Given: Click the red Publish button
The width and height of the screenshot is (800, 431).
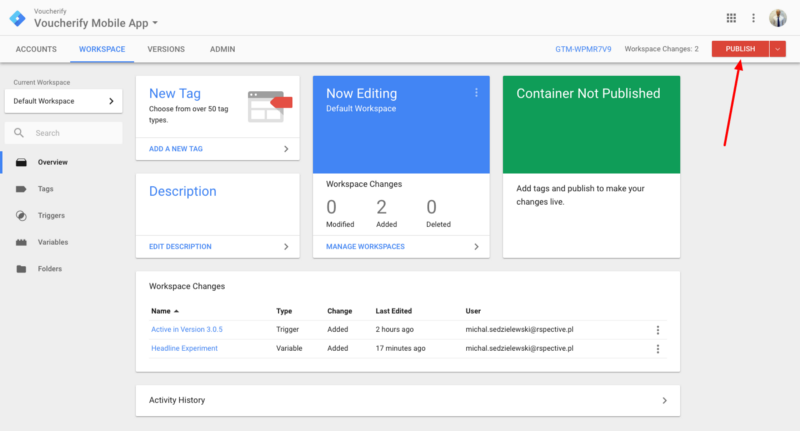Looking at the screenshot, I should (740, 49).
